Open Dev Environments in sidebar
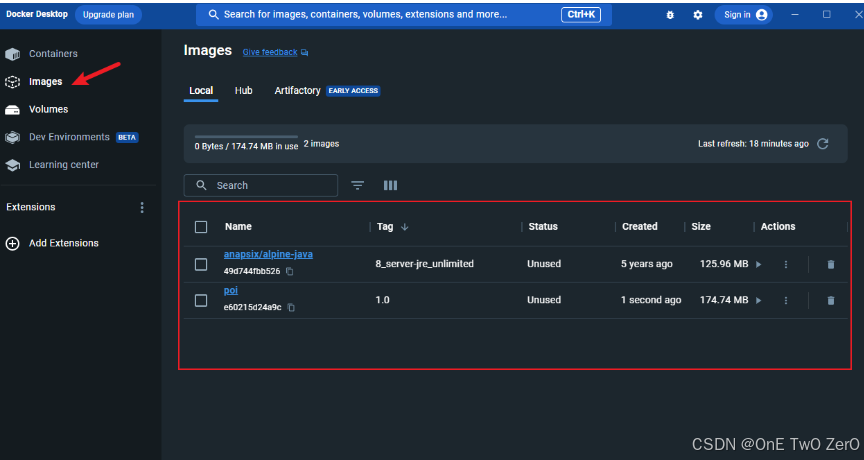Viewport: 864px width, 460px height. pyautogui.click(x=71, y=137)
